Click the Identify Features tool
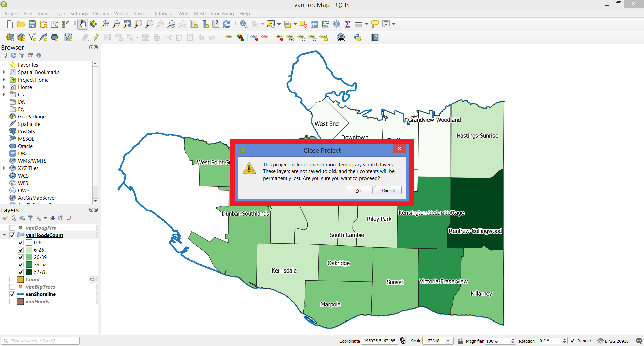 coord(244,24)
